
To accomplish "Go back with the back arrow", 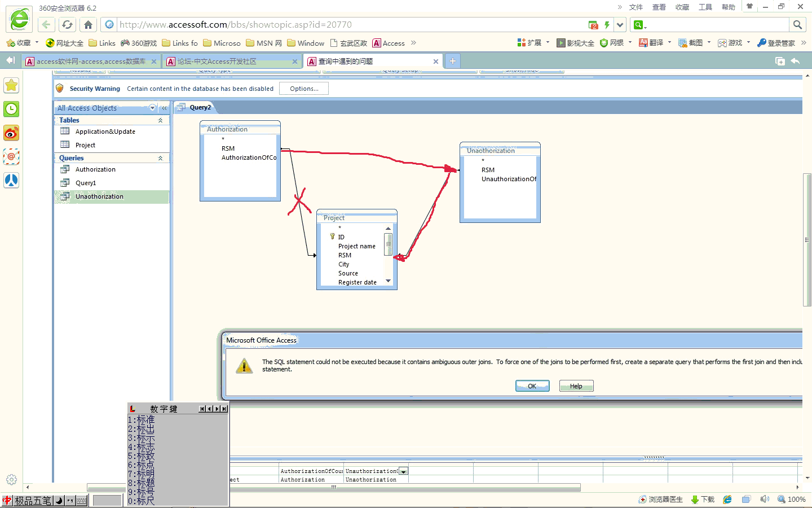I will [x=46, y=24].
